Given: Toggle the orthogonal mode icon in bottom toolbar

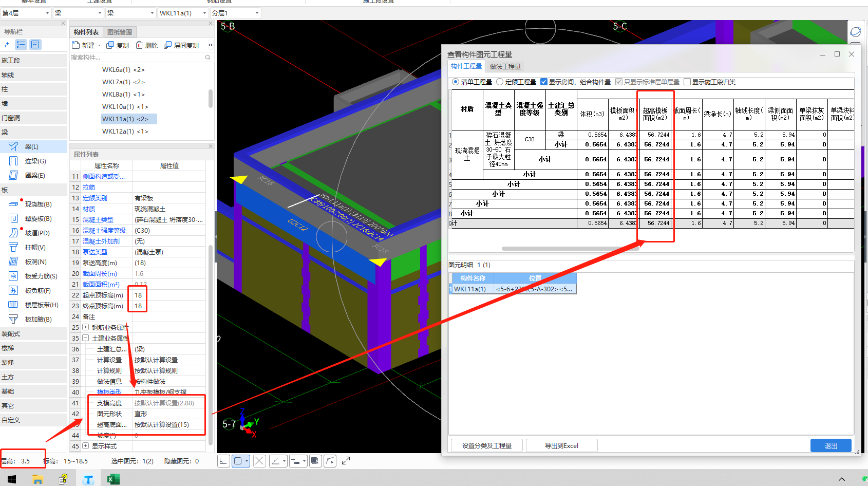Looking at the screenshot, I should click(x=223, y=461).
